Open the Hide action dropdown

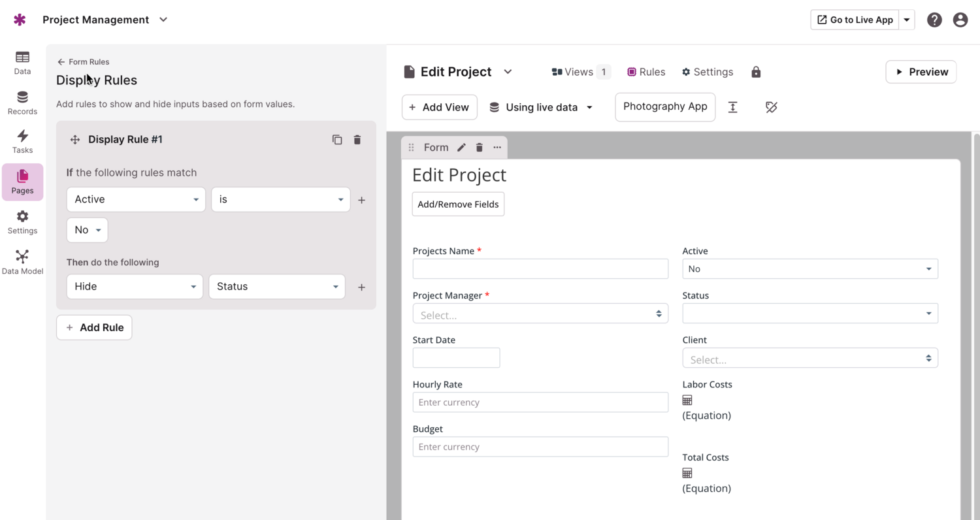point(135,287)
